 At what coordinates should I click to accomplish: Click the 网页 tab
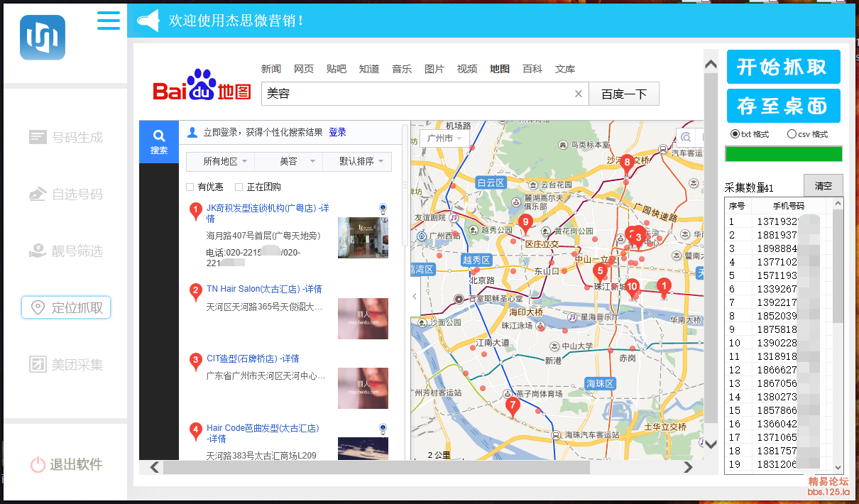pyautogui.click(x=304, y=69)
